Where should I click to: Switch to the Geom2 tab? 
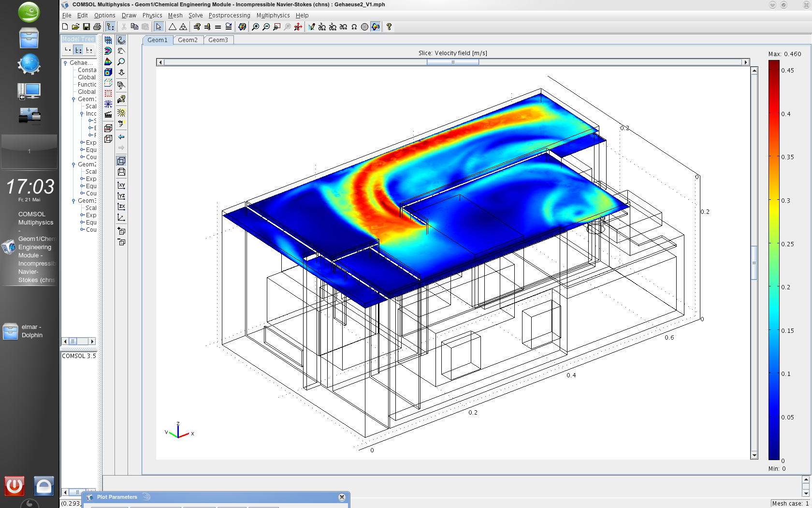click(x=188, y=40)
